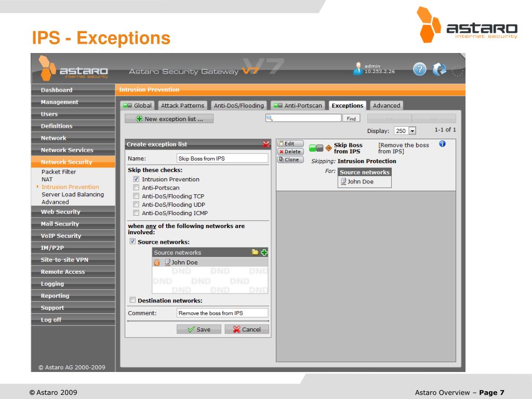The height and width of the screenshot is (399, 532).
Task: Enable Anti-DoS/Flooding ICMP checkbox
Action: 136,212
